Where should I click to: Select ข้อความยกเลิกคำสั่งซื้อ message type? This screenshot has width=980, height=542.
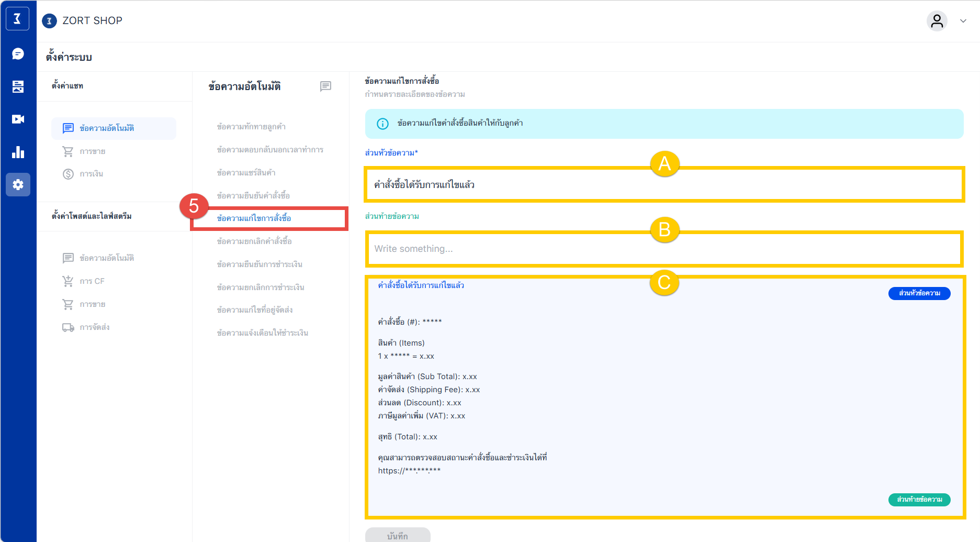(x=254, y=241)
